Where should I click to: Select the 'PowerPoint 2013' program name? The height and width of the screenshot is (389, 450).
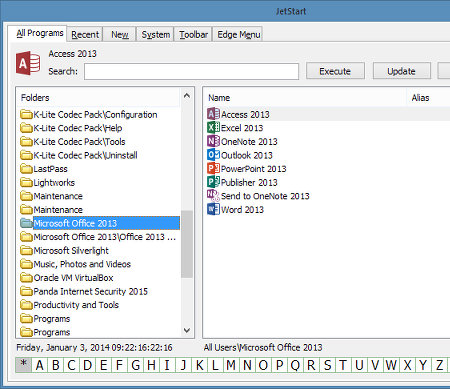254,169
